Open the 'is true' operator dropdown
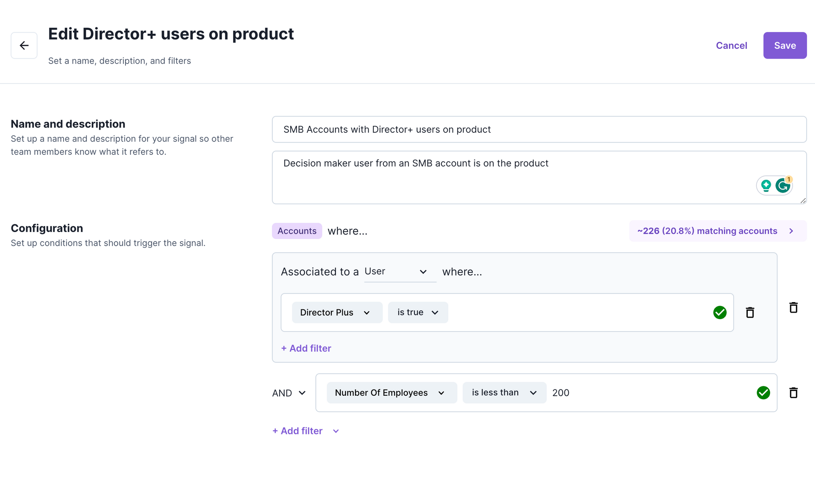The width and height of the screenshot is (815, 504). [418, 313]
